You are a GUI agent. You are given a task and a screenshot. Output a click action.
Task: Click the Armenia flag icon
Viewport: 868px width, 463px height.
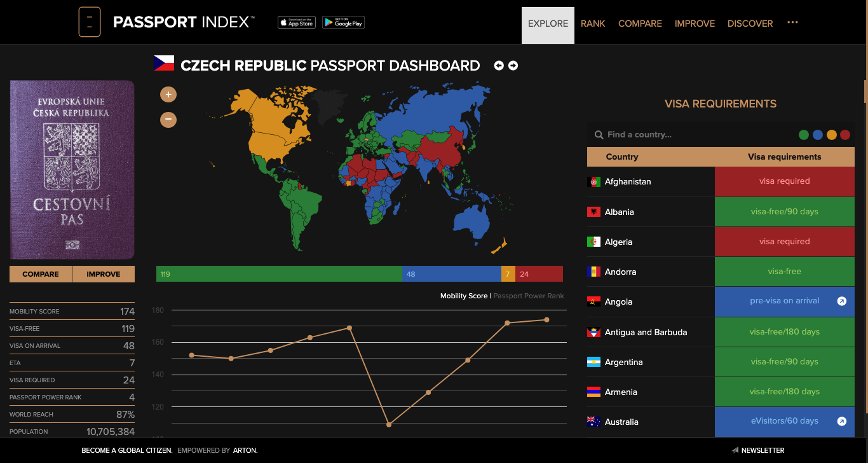tap(594, 392)
